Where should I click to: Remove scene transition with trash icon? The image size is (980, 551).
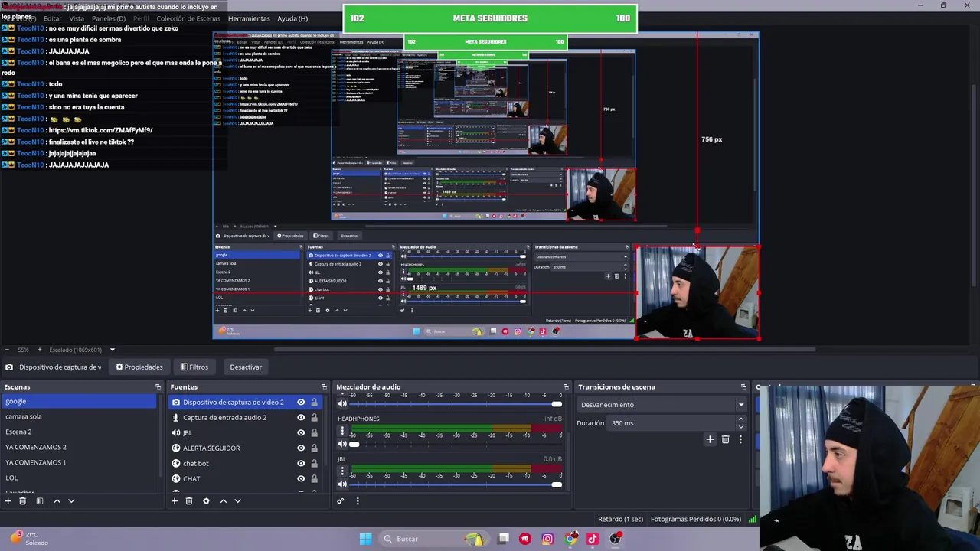(725, 439)
